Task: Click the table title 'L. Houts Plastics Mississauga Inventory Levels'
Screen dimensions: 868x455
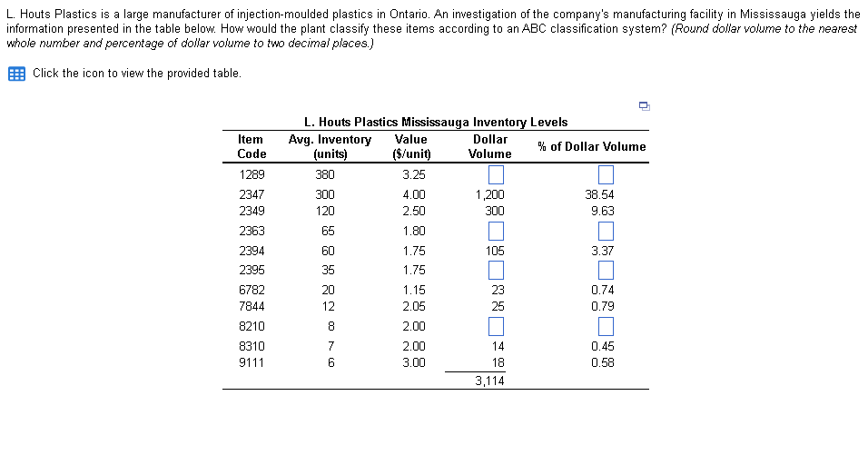Action: (x=436, y=122)
